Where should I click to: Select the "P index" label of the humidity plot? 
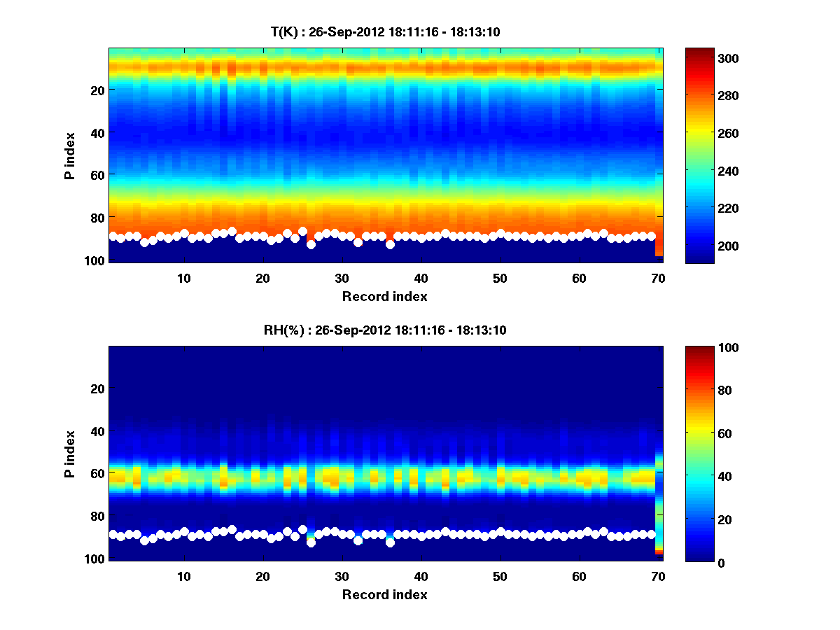coord(70,454)
